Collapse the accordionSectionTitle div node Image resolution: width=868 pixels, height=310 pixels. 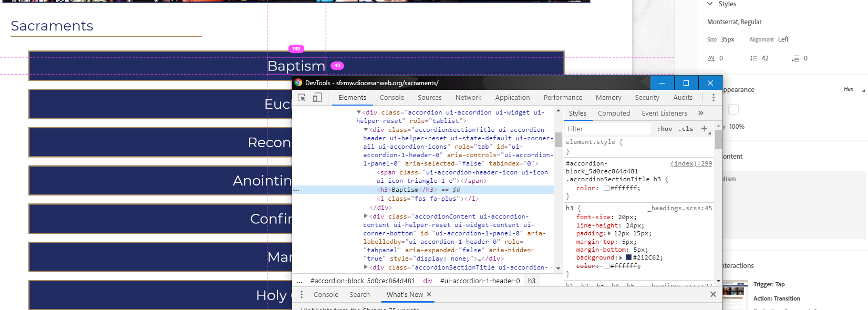coord(366,130)
